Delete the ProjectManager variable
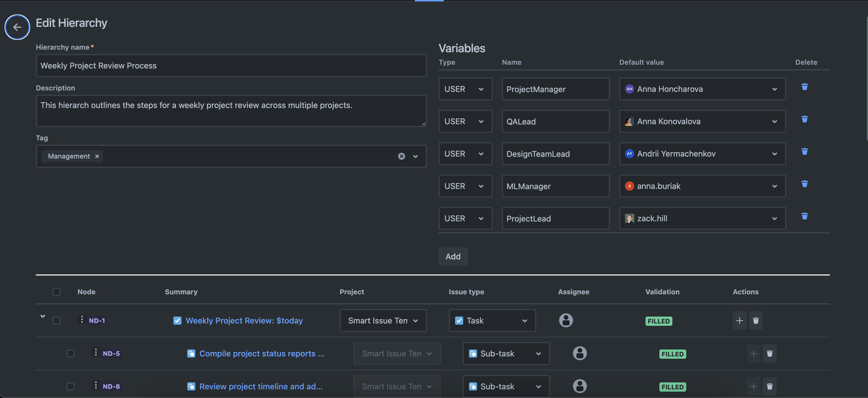This screenshot has width=868, height=398. click(x=804, y=87)
